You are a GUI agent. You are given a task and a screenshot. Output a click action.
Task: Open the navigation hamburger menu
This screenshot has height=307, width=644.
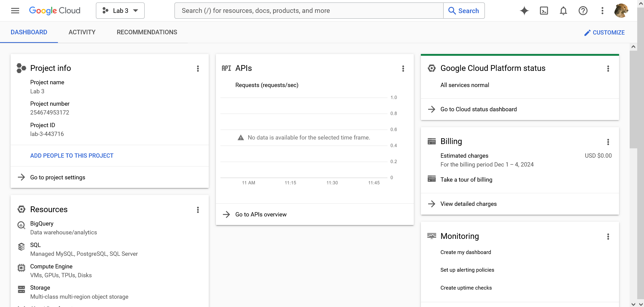pyautogui.click(x=15, y=10)
